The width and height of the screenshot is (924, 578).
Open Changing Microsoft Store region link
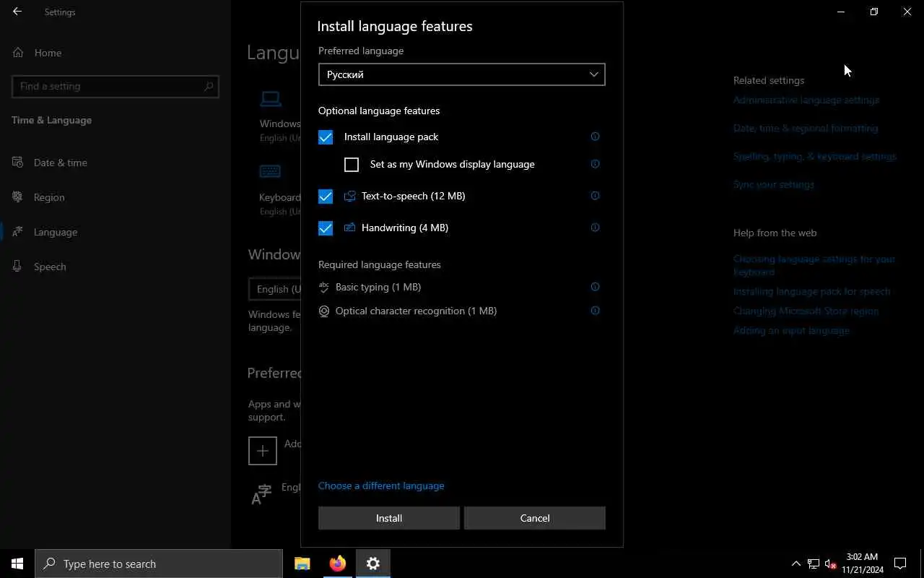[x=806, y=311]
